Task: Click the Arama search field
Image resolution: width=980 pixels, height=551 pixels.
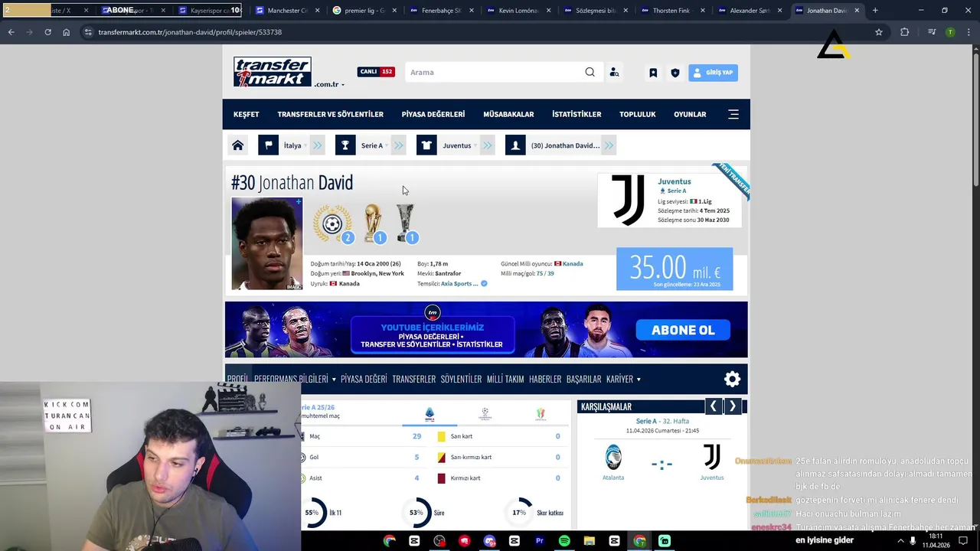Action: pyautogui.click(x=494, y=72)
